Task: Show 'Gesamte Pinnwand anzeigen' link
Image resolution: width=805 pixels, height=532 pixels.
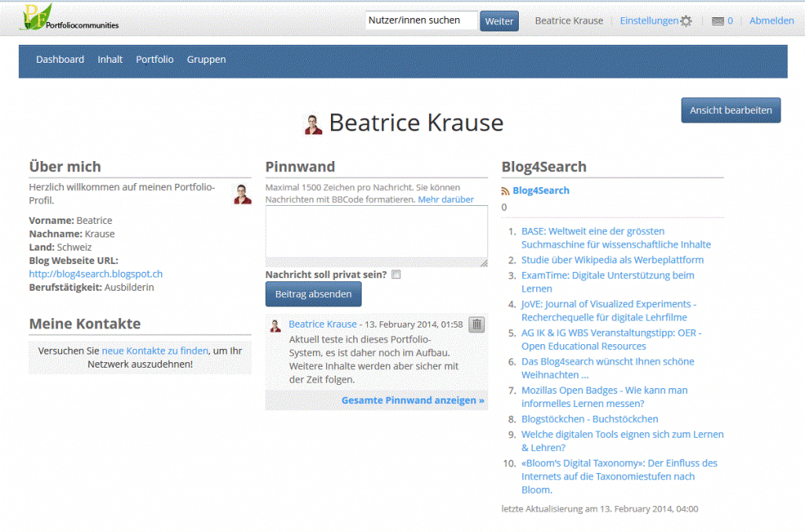Action: [x=413, y=400]
